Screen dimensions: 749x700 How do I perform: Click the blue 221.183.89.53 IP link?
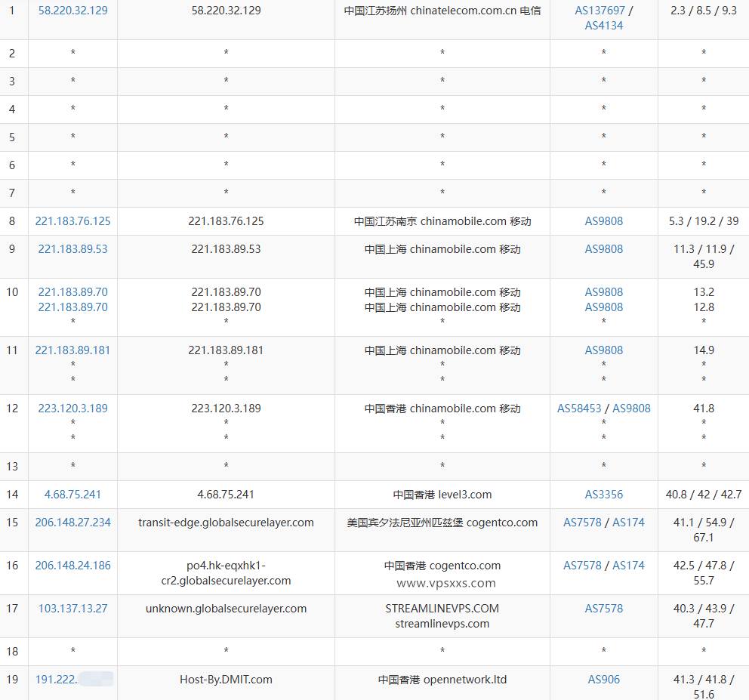(x=72, y=249)
